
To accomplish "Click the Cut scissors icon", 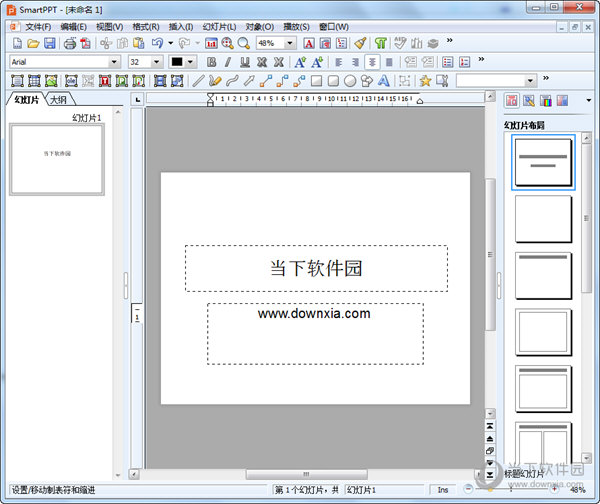I will pyautogui.click(x=106, y=43).
